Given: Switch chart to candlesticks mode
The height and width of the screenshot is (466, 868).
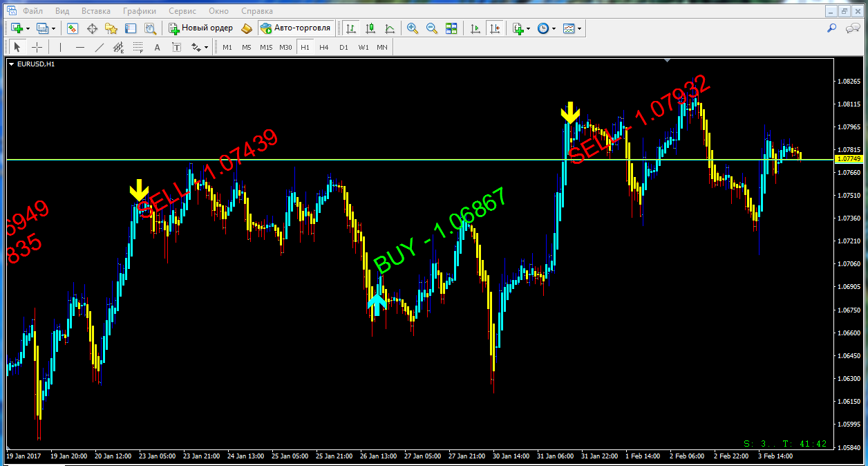Looking at the screenshot, I should point(370,28).
